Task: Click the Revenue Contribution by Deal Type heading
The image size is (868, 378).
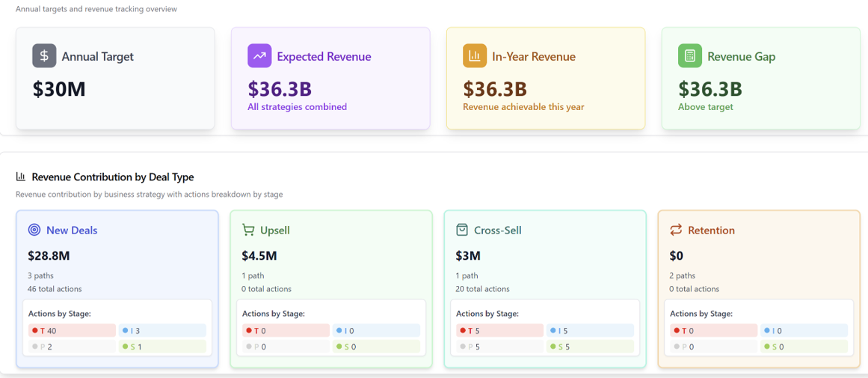Action: [113, 177]
